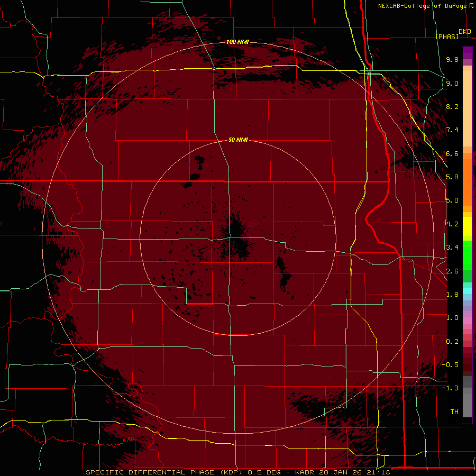
Task: Select the 1.8 scale value
Action: coord(452,295)
